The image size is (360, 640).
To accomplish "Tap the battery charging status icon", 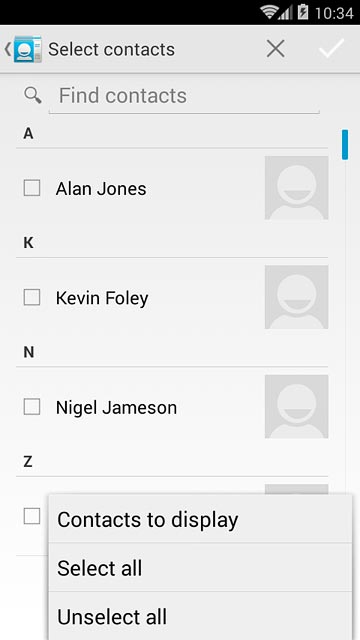I will 303,12.
